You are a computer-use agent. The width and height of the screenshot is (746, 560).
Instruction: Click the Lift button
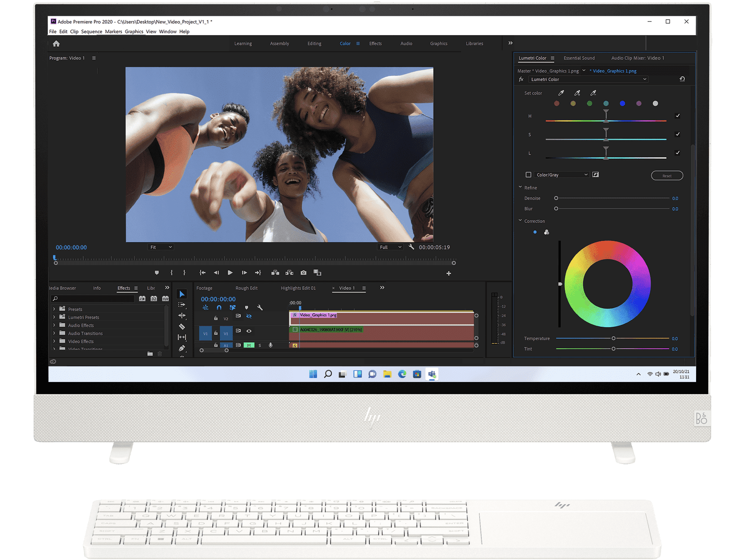275,273
